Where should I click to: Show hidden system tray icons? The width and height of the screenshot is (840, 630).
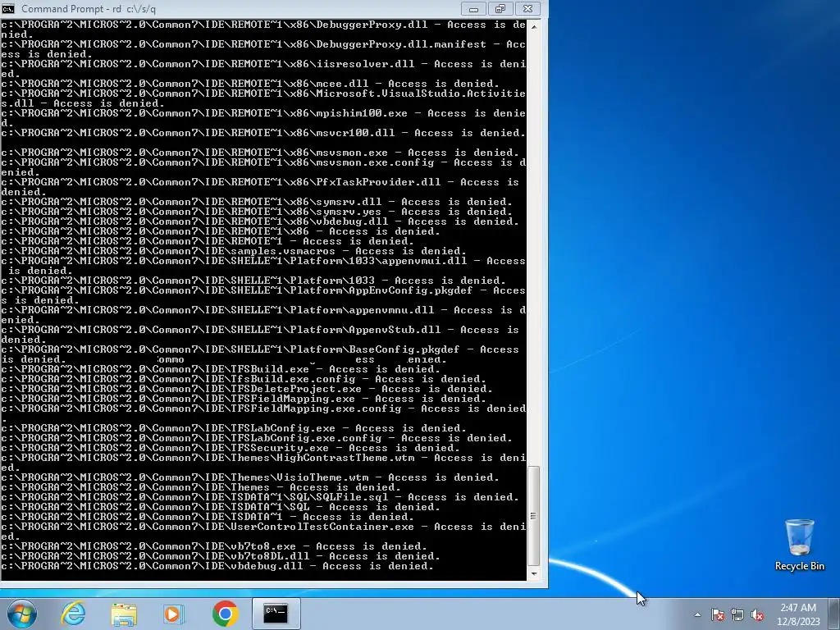(697, 614)
